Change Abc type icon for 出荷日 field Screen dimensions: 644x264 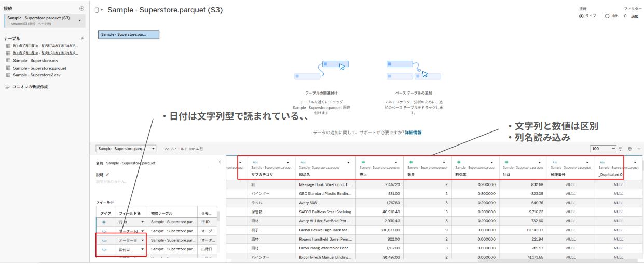(104, 250)
